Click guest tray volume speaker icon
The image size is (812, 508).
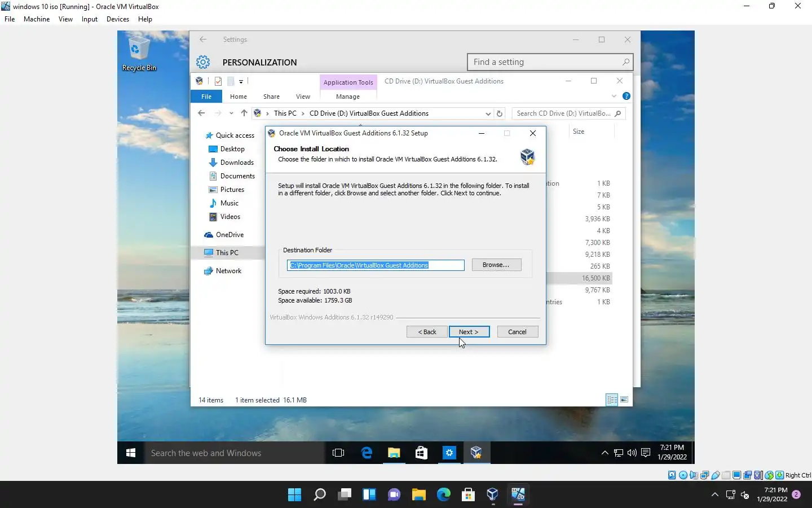[632, 453]
